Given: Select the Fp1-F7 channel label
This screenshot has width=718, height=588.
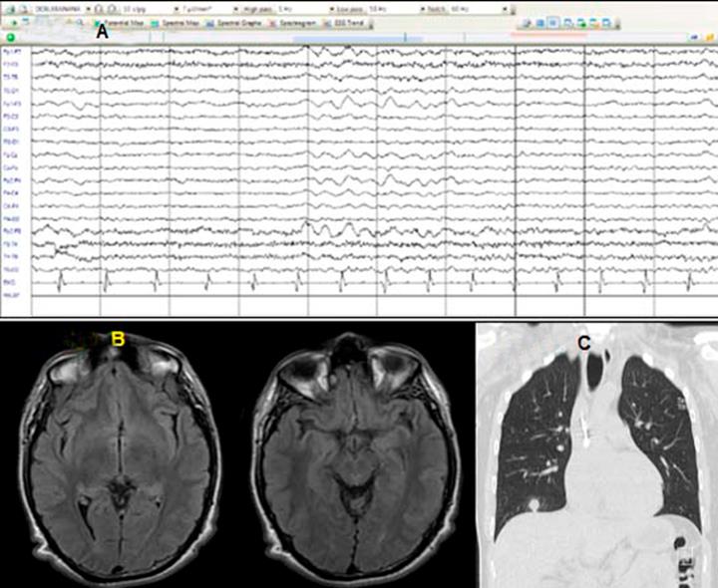Looking at the screenshot, I should click(10, 50).
